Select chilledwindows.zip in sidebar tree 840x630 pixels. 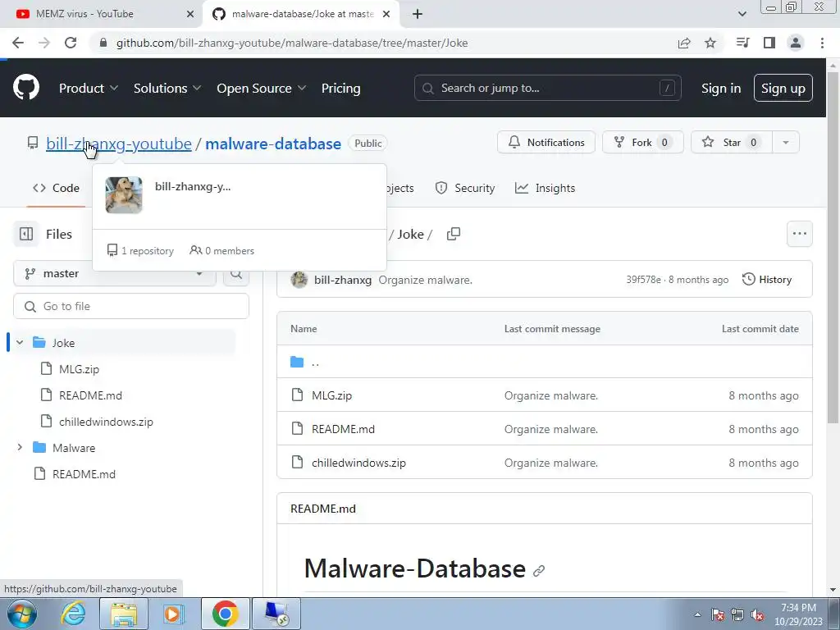pos(106,422)
